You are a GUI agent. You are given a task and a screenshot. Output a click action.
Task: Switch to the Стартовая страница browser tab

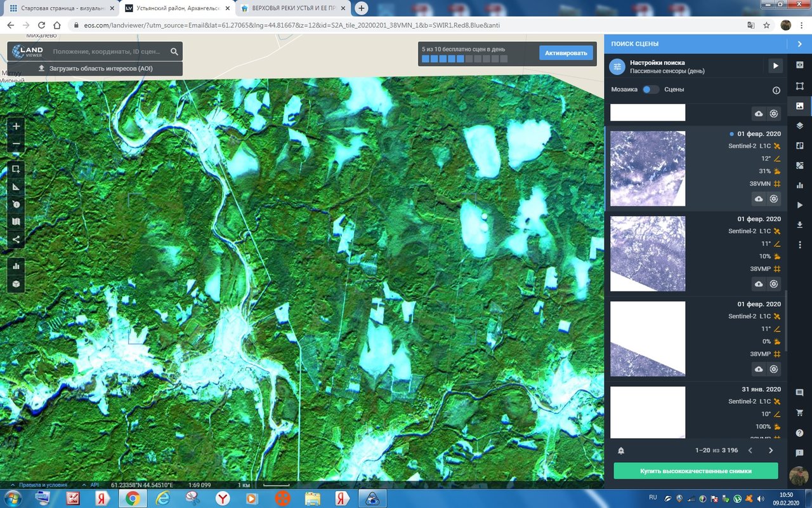pos(62,8)
